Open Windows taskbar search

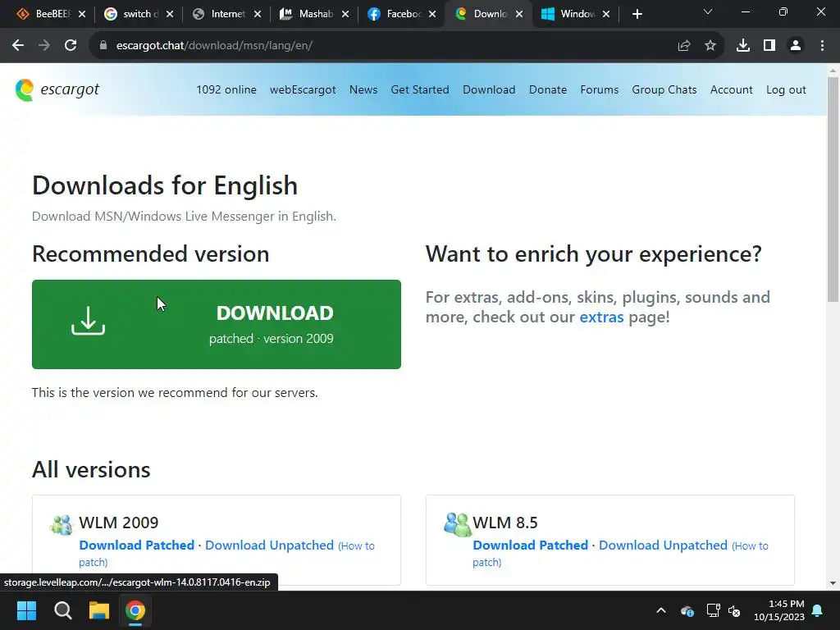[x=62, y=610]
